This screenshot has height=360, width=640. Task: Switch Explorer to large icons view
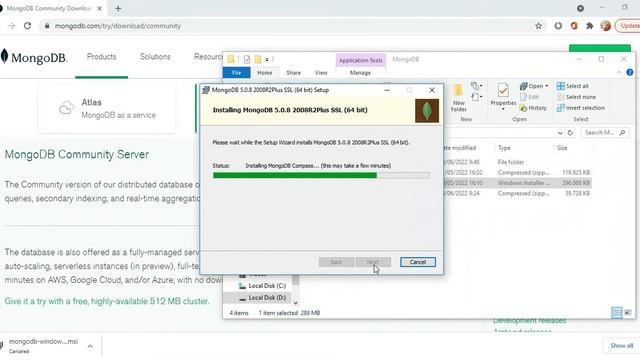coord(628,313)
